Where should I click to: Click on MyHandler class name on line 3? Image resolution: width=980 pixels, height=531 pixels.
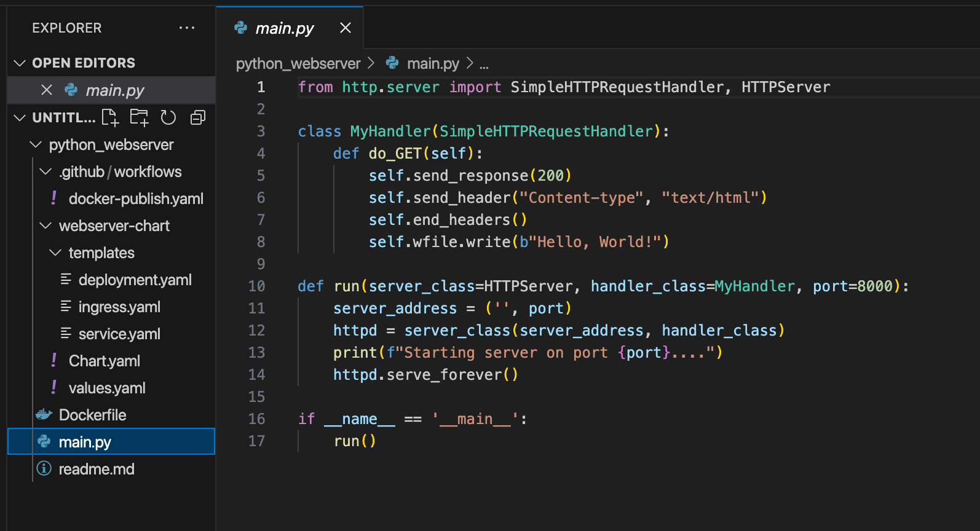[390, 131]
